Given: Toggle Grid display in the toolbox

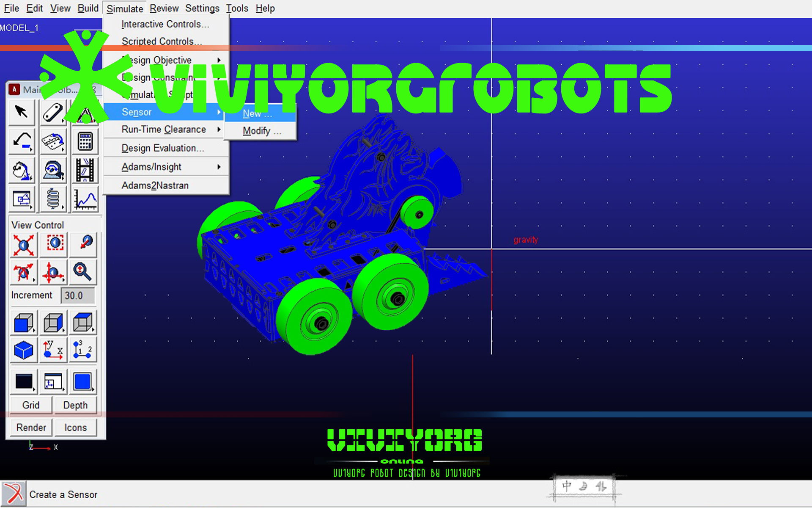Looking at the screenshot, I should (30, 405).
